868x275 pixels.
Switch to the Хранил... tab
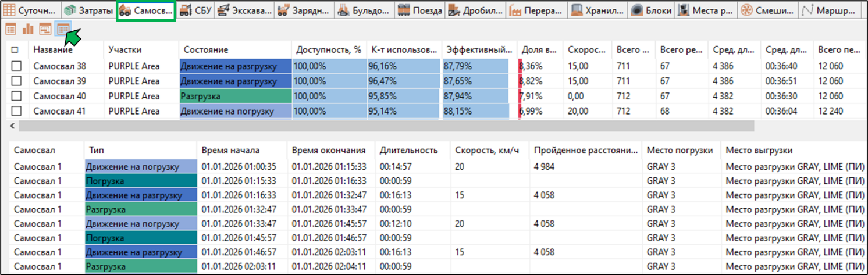pos(597,10)
